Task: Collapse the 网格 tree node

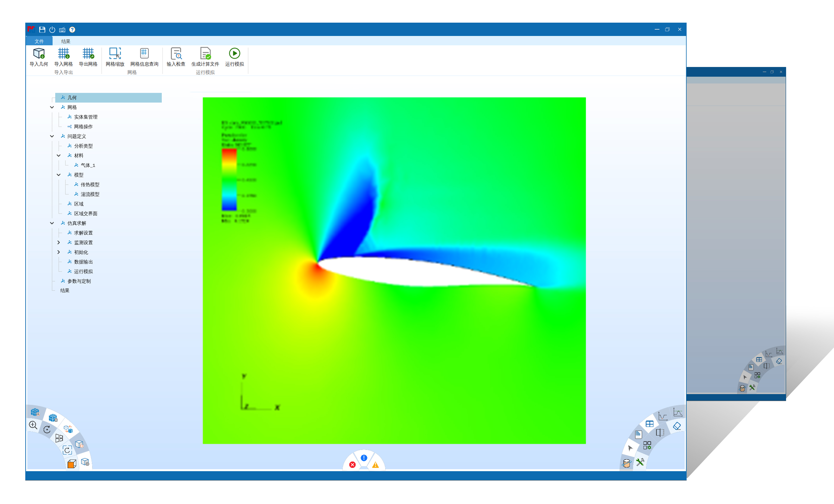Action: (x=52, y=107)
